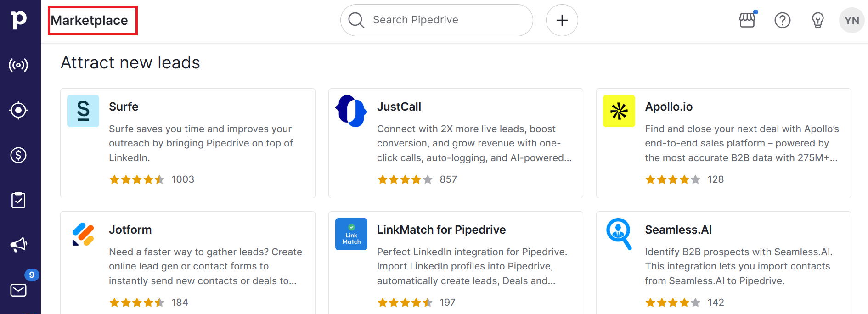Click the Seamless.AI star rating
The height and width of the screenshot is (314, 868).
coord(672,303)
